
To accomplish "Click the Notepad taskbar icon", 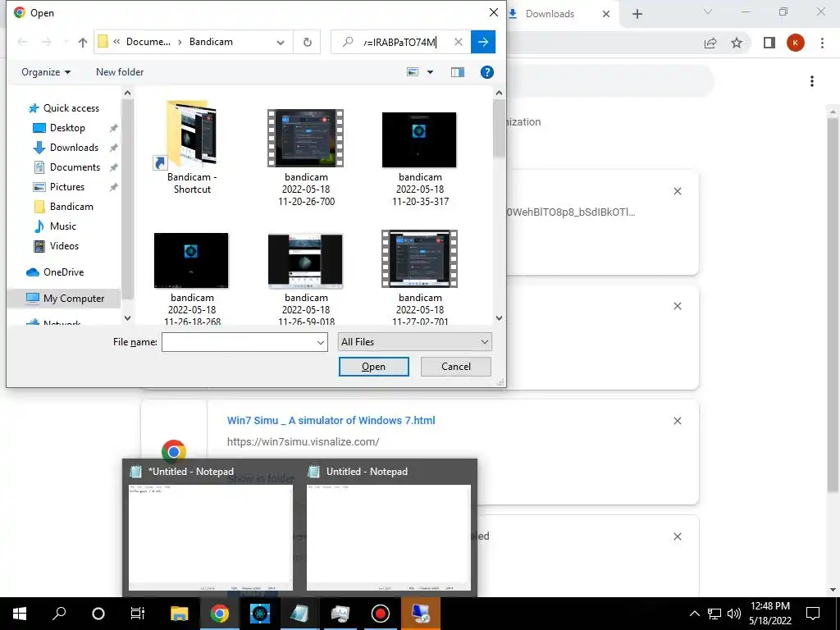I will pyautogui.click(x=300, y=614).
